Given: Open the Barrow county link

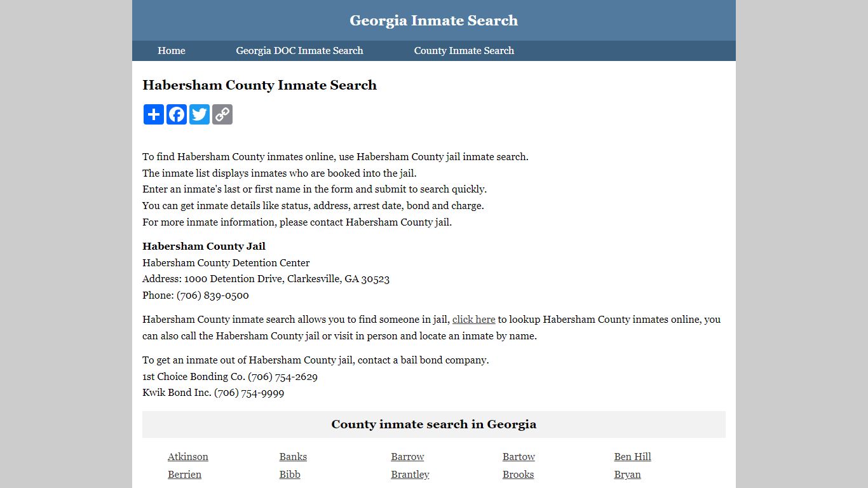Looking at the screenshot, I should tap(407, 457).
